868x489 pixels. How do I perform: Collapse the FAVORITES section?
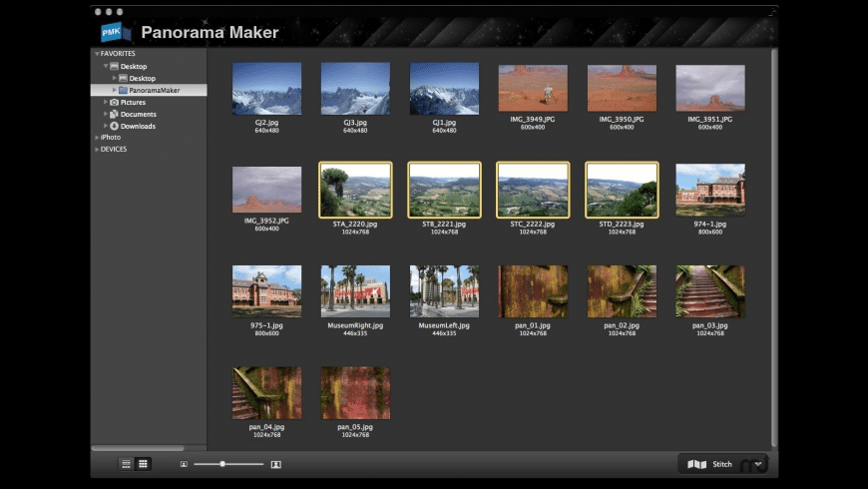coord(97,54)
